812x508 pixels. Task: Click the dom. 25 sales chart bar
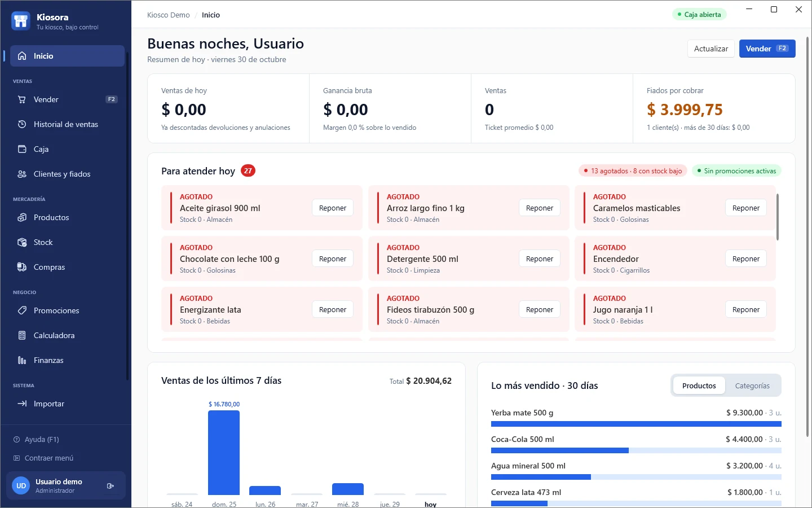pos(224,453)
